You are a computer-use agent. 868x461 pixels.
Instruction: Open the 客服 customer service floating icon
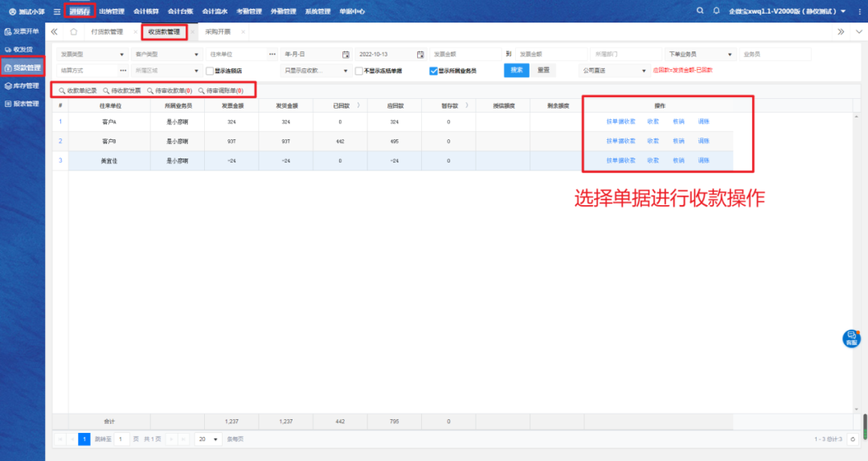coord(851,338)
